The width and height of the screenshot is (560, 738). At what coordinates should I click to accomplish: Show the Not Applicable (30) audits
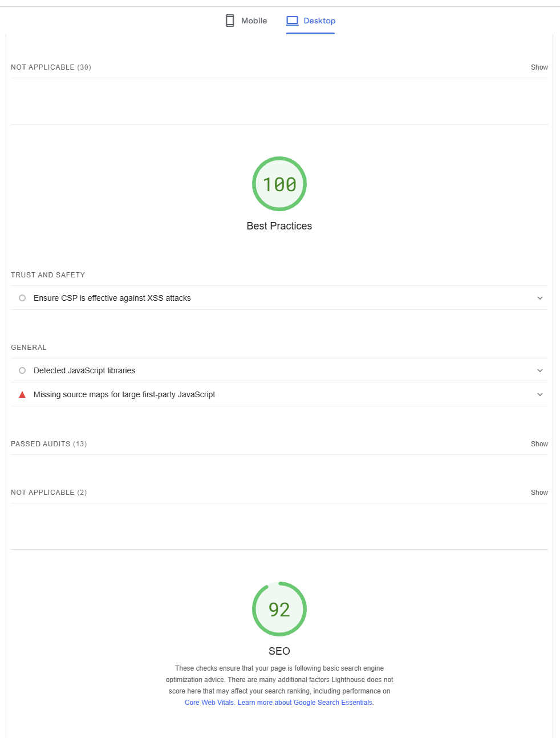539,67
